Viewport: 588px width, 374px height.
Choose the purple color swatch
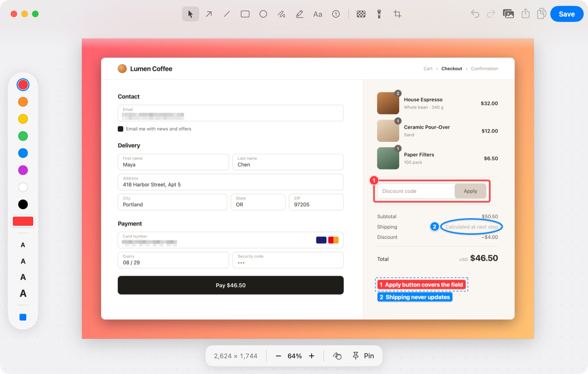coord(23,170)
